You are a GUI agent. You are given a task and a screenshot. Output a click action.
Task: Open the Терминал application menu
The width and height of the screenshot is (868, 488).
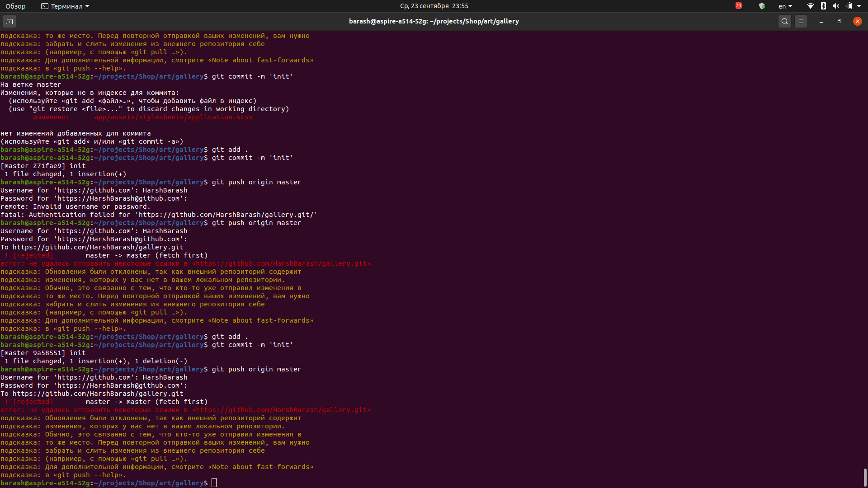[x=65, y=6]
